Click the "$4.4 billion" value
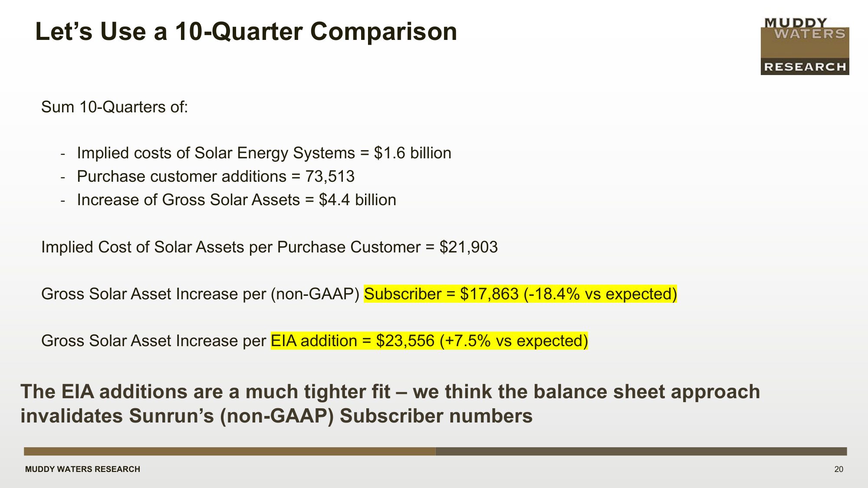The height and width of the screenshot is (488, 868). tap(357, 200)
